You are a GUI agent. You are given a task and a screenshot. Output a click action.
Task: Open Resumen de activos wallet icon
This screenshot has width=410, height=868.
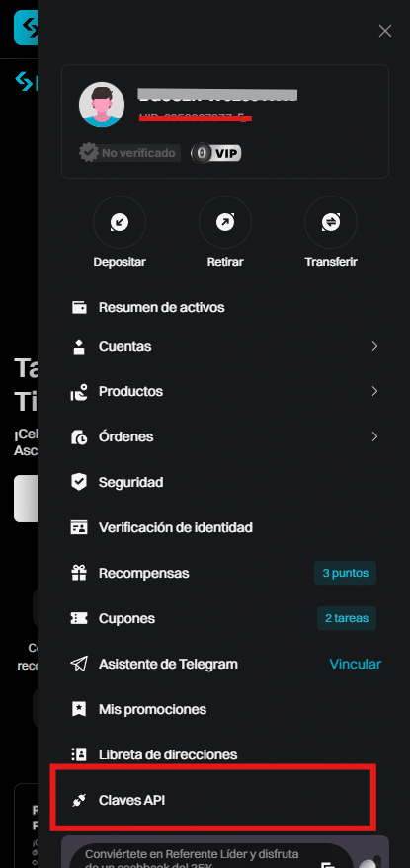[79, 307]
